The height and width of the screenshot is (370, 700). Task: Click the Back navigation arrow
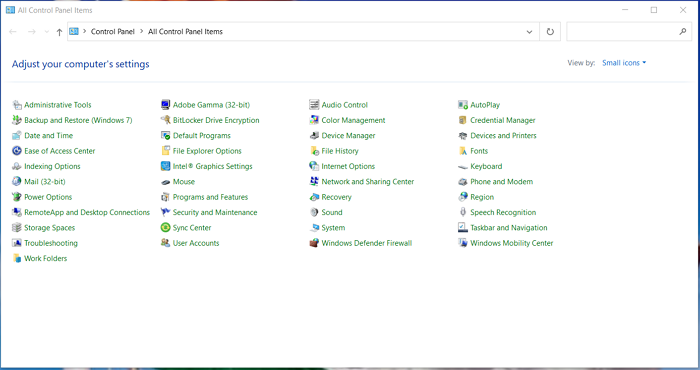click(13, 32)
